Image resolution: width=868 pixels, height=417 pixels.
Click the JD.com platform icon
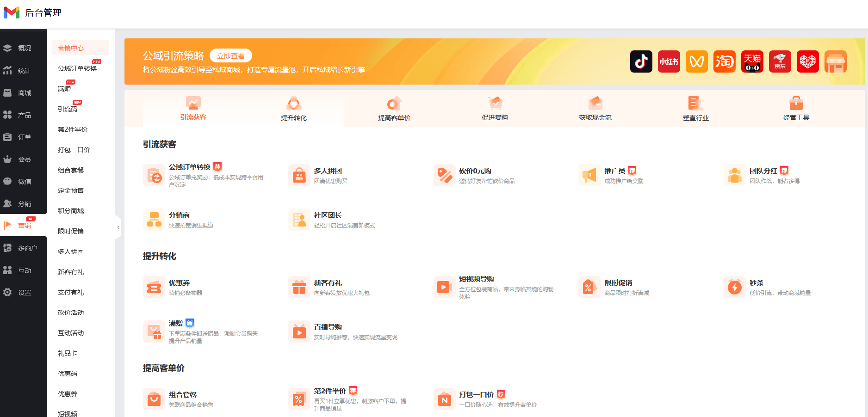[780, 61]
